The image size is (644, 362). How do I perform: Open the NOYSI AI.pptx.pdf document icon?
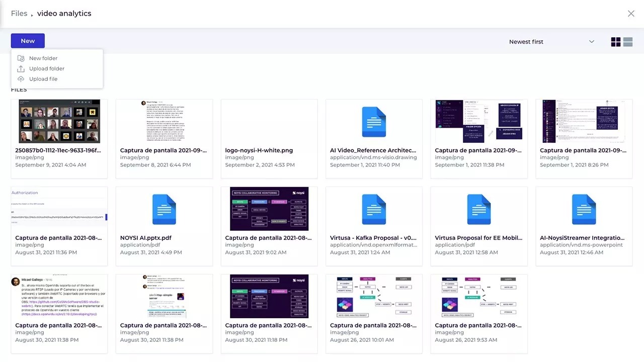tap(164, 209)
